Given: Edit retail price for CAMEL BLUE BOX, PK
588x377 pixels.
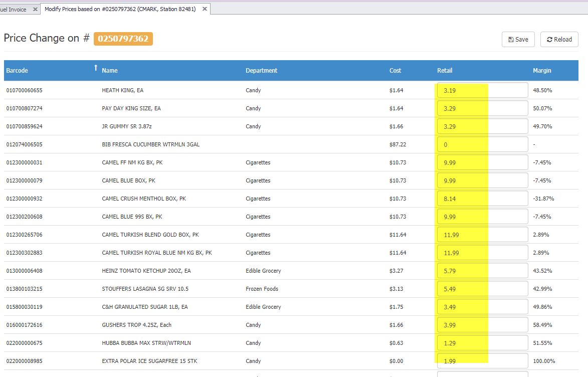Looking at the screenshot, I should point(482,180).
